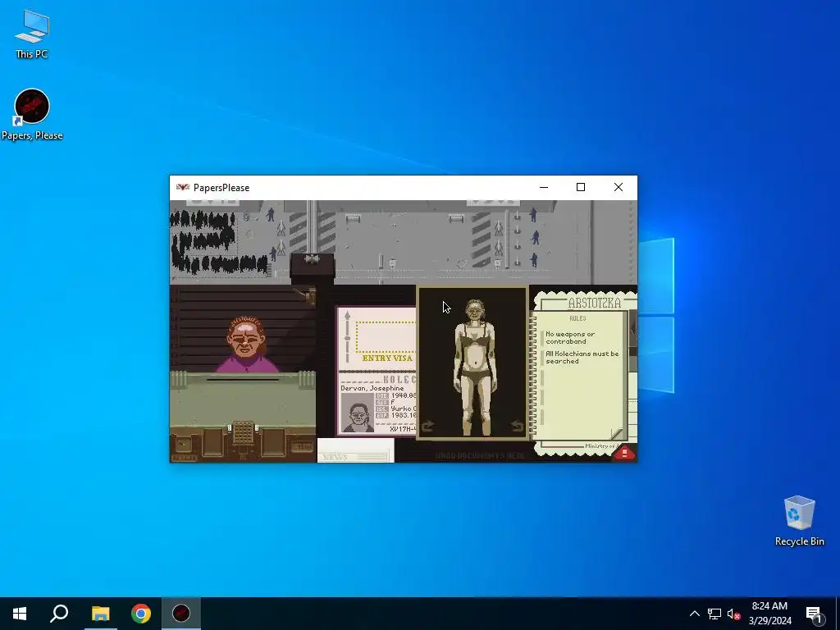This screenshot has height=630, width=840.
Task: Rotate the body scan using the left arrow
Action: tap(427, 426)
